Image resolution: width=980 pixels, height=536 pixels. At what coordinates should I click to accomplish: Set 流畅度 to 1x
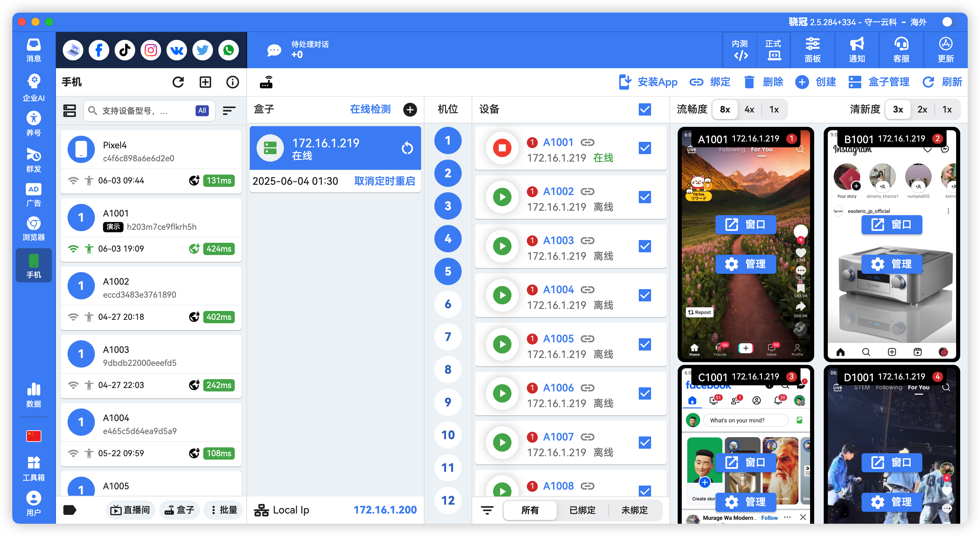(x=774, y=110)
